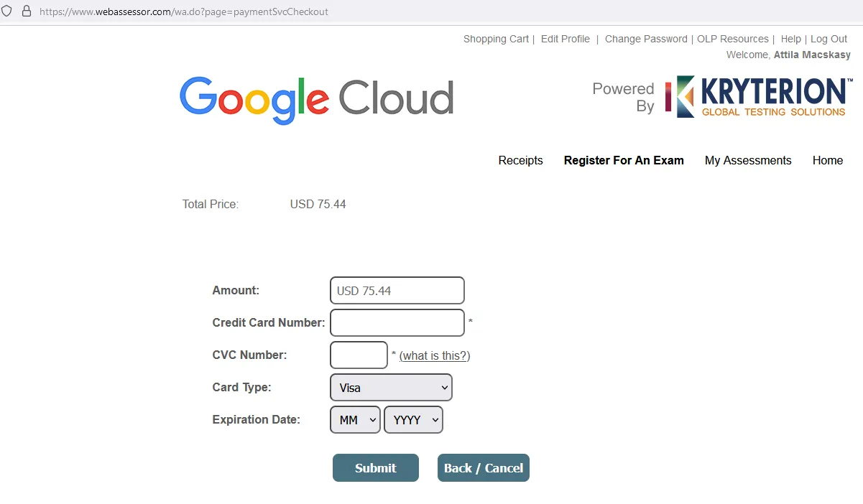Click the 'what is this?' CVC link
The width and height of the screenshot is (863, 504).
point(435,355)
